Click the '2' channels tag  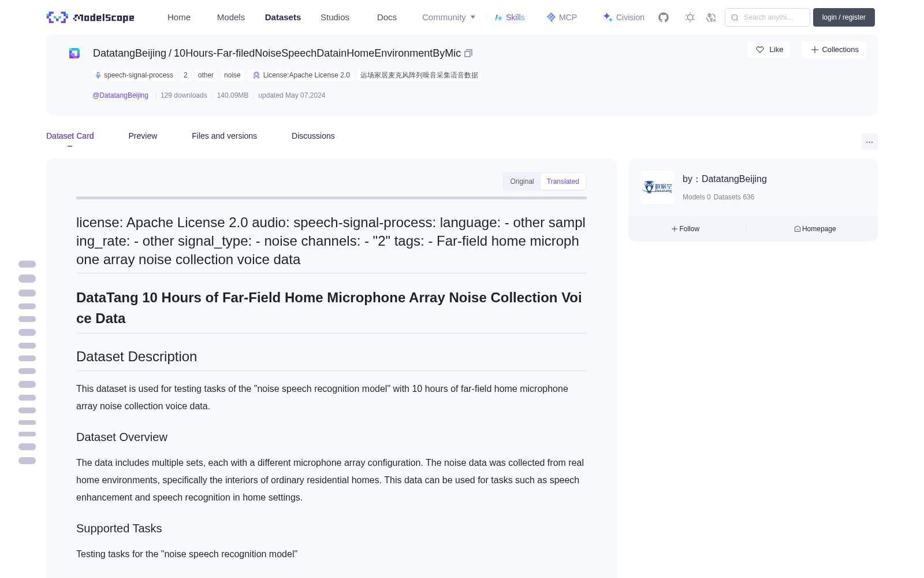[185, 75]
